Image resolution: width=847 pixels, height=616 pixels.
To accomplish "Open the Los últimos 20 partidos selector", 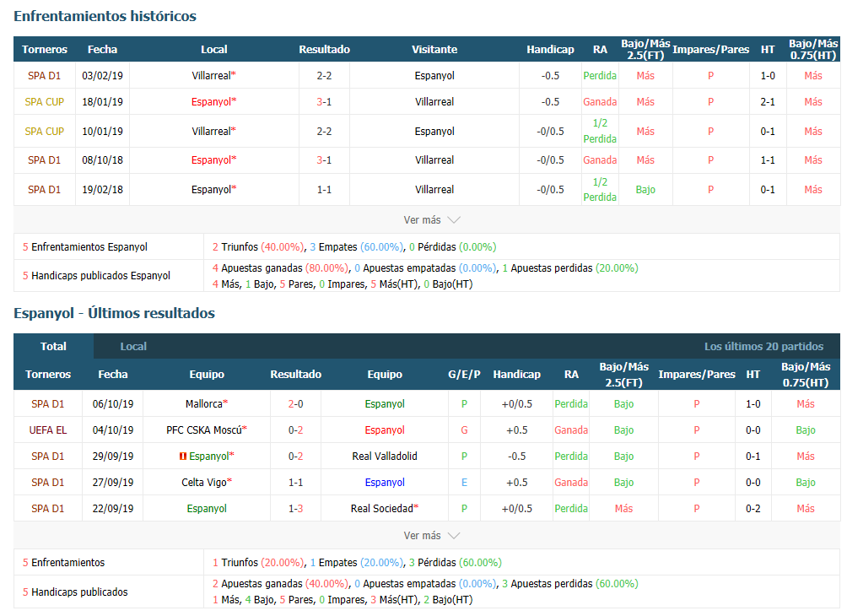I will [x=763, y=346].
